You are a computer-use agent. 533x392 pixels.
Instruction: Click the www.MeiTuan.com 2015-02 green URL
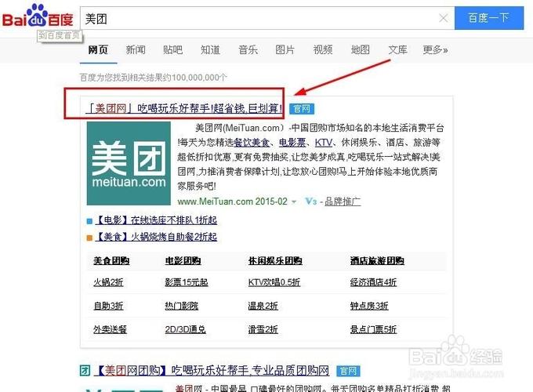click(232, 201)
